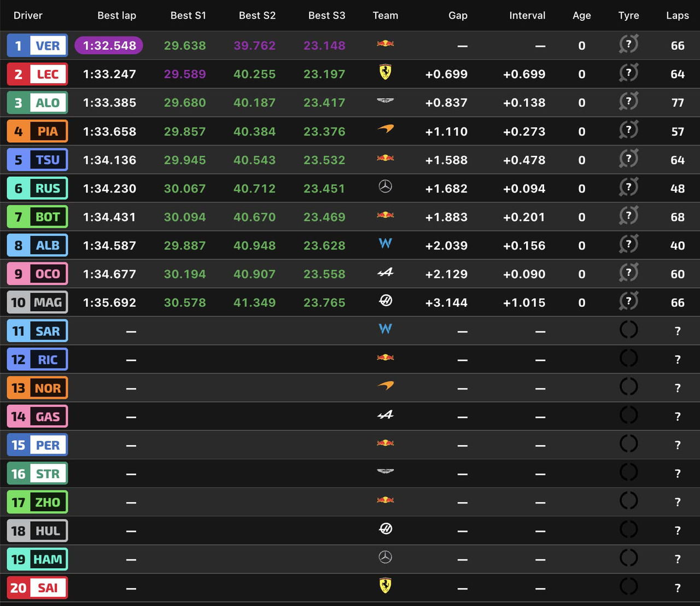Click the Mercedes logo in RUS row
Screen dimensions: 700x606
tap(386, 187)
